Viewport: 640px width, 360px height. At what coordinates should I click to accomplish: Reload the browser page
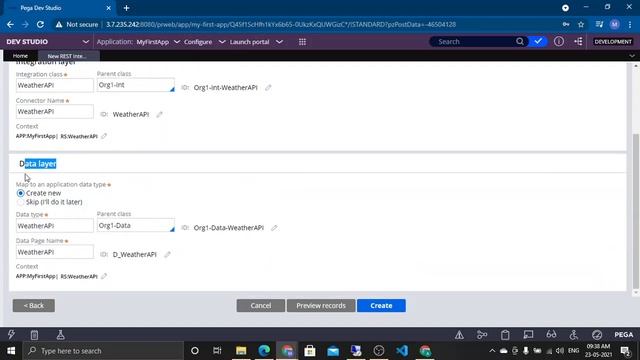[40, 24]
